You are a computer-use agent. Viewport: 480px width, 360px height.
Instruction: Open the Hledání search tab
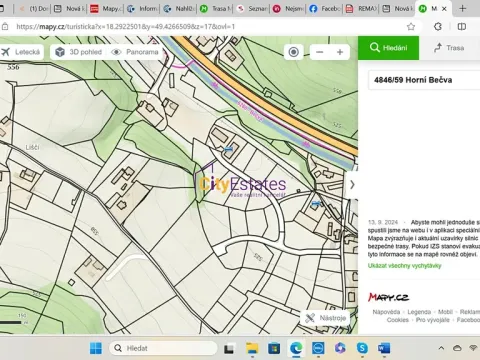[388, 48]
